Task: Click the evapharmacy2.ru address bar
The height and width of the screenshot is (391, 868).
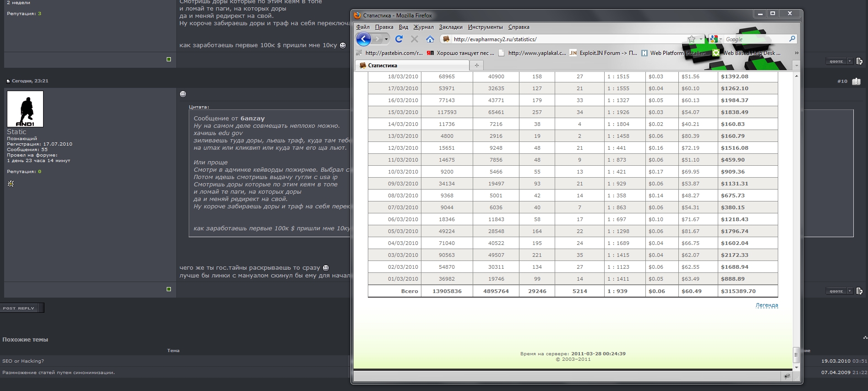Action: click(x=568, y=39)
